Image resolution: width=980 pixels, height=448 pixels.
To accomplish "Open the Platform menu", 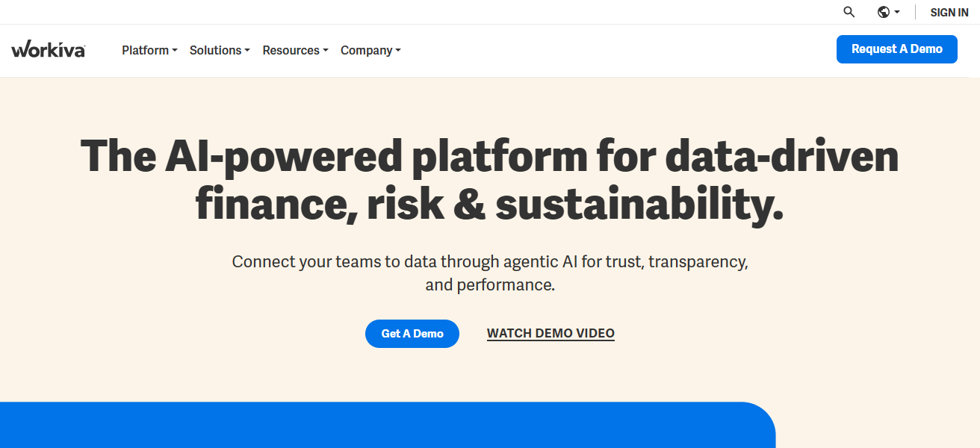I will (x=145, y=50).
